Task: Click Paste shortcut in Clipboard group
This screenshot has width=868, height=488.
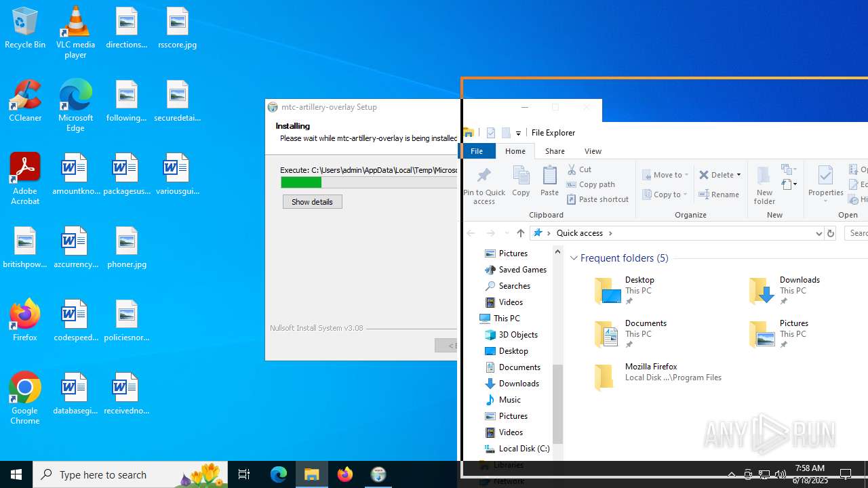Action: 598,199
